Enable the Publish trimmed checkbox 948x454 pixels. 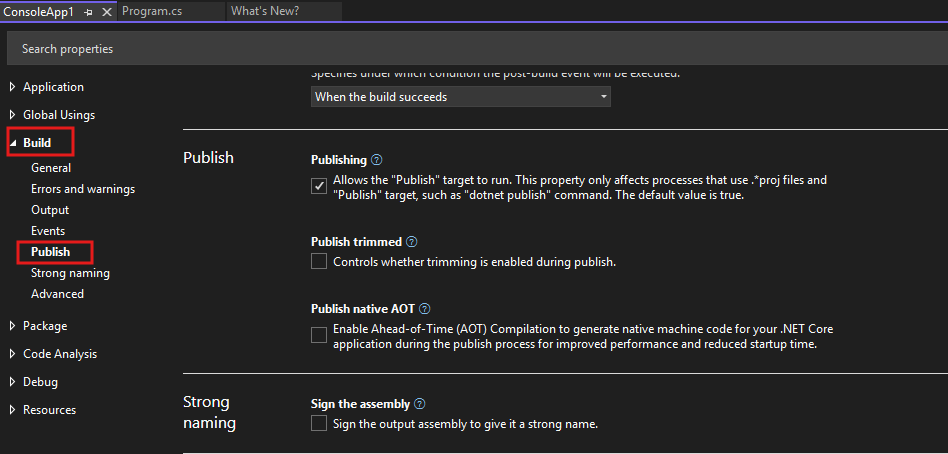tap(319, 262)
